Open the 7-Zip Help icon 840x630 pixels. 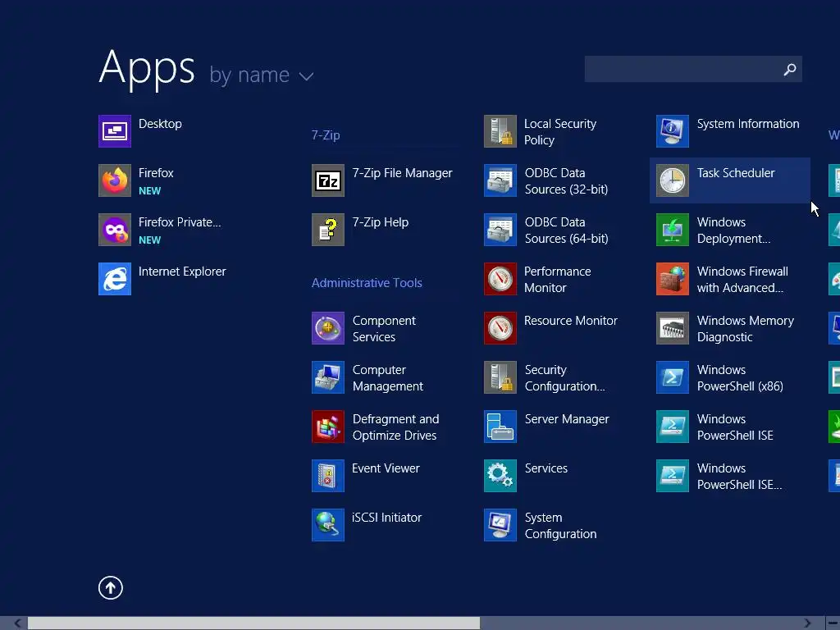click(x=328, y=230)
